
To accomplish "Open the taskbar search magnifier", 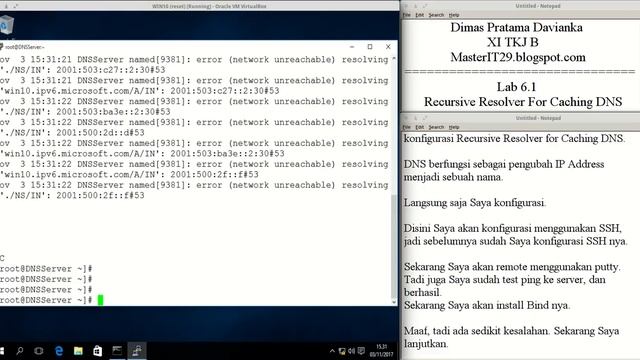I will [x=19, y=351].
